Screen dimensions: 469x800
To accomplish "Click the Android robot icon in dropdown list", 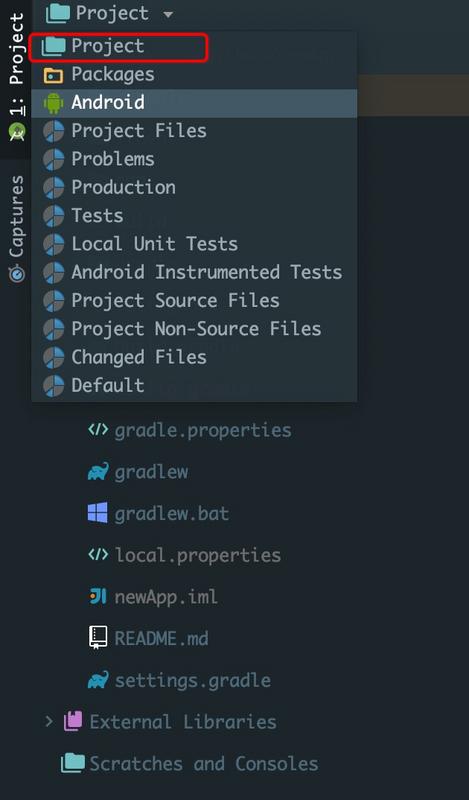I will point(53,103).
